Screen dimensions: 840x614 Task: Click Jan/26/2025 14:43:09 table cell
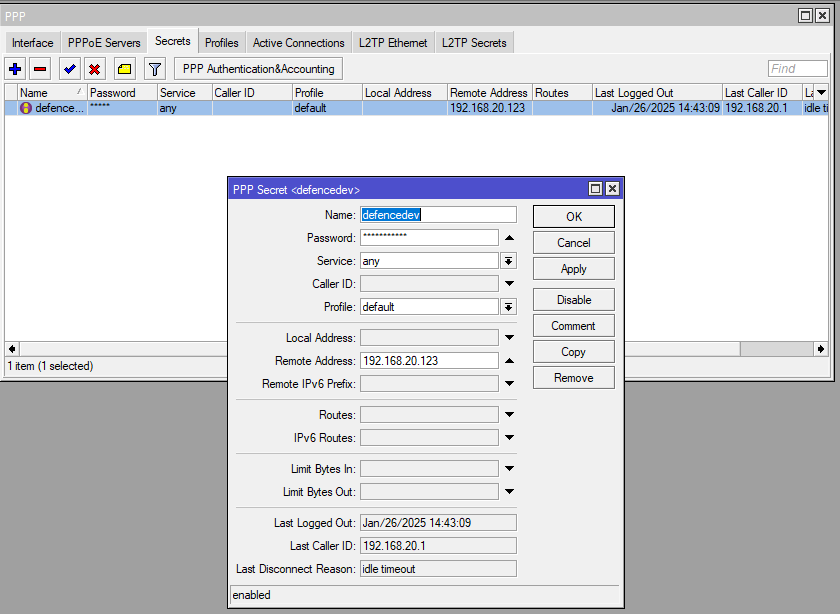[657, 108]
